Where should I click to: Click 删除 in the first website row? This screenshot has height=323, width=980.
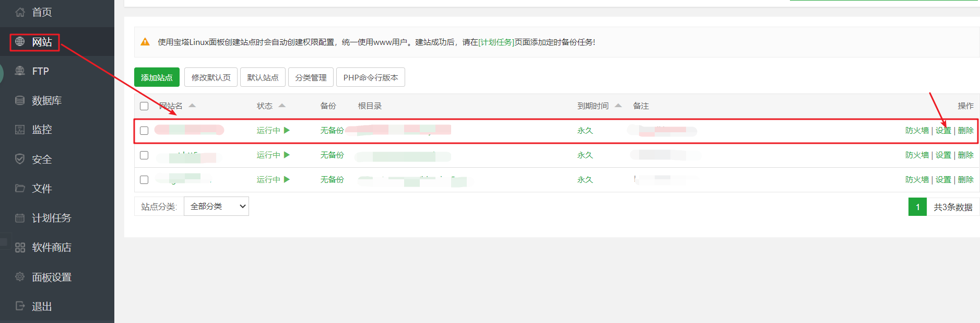pos(965,131)
